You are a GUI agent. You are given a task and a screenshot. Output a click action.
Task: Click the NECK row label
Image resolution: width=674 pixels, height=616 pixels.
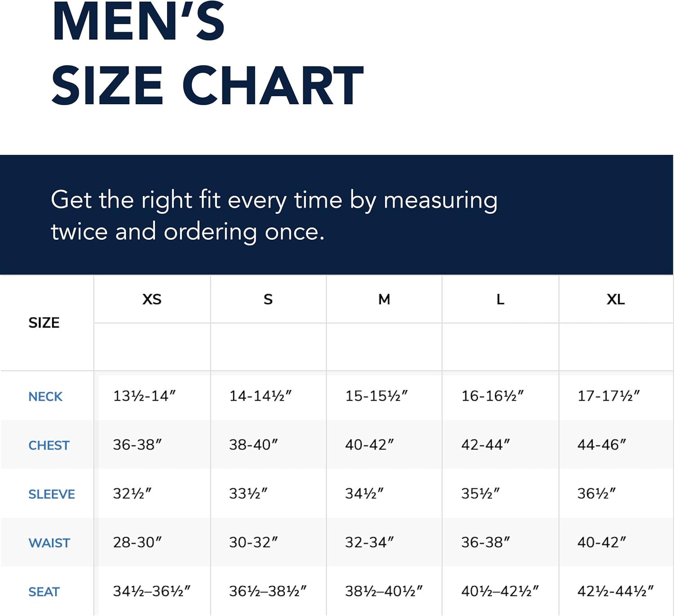(x=45, y=396)
